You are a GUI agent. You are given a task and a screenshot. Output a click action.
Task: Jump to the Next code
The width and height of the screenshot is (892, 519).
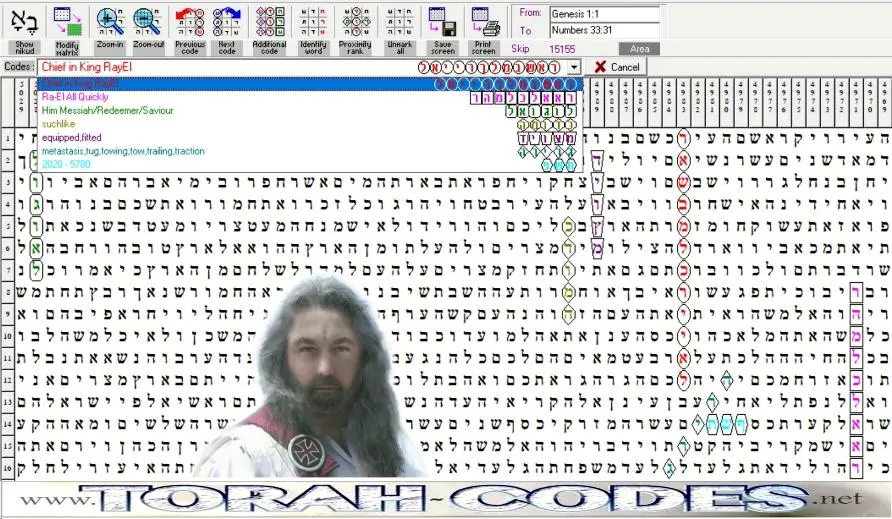pos(227,30)
